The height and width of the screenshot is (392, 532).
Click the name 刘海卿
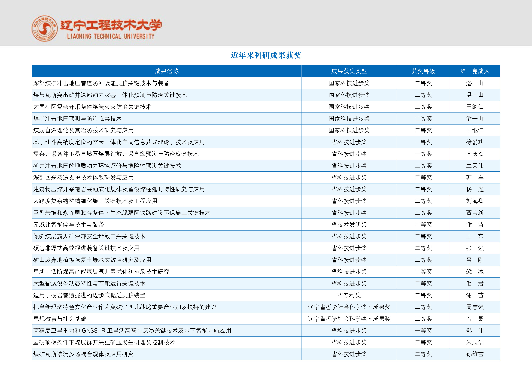click(475, 201)
